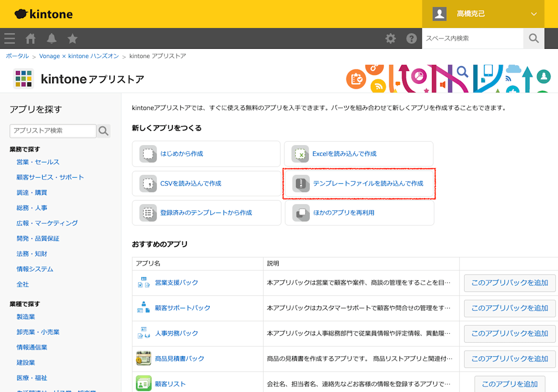Open 営業支援パック app name link
The height and width of the screenshot is (392, 558).
point(177,283)
